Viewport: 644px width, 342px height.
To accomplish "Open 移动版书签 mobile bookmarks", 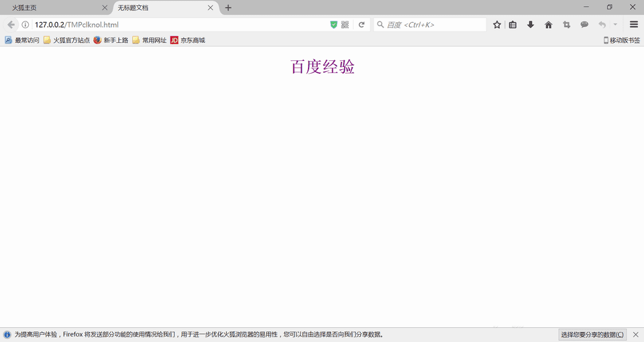I will (x=621, y=40).
